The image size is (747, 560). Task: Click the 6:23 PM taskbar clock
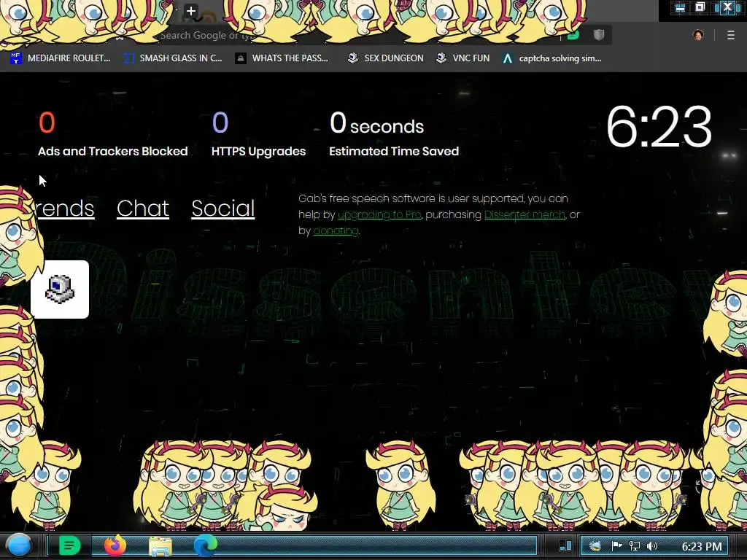(x=702, y=546)
